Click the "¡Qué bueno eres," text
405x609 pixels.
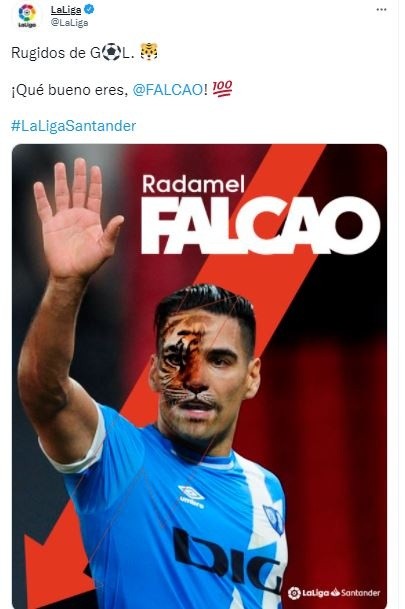click(x=70, y=90)
